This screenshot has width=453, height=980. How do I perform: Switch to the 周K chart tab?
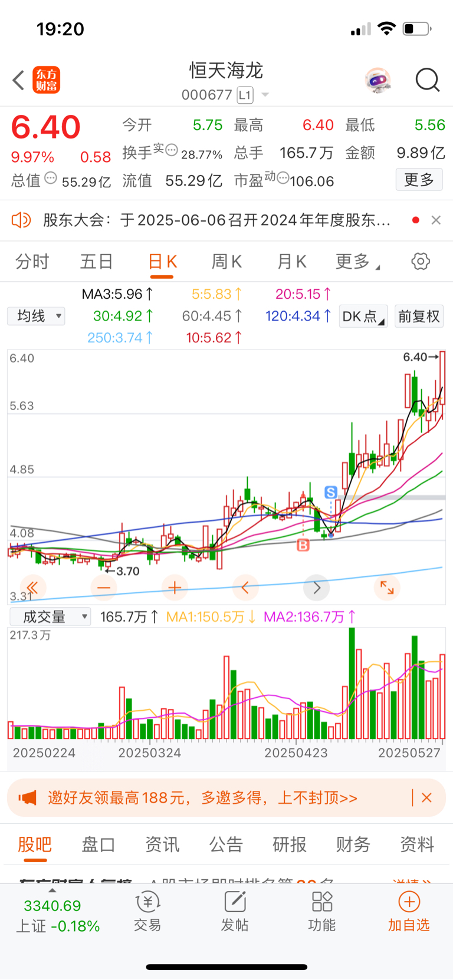(x=226, y=262)
